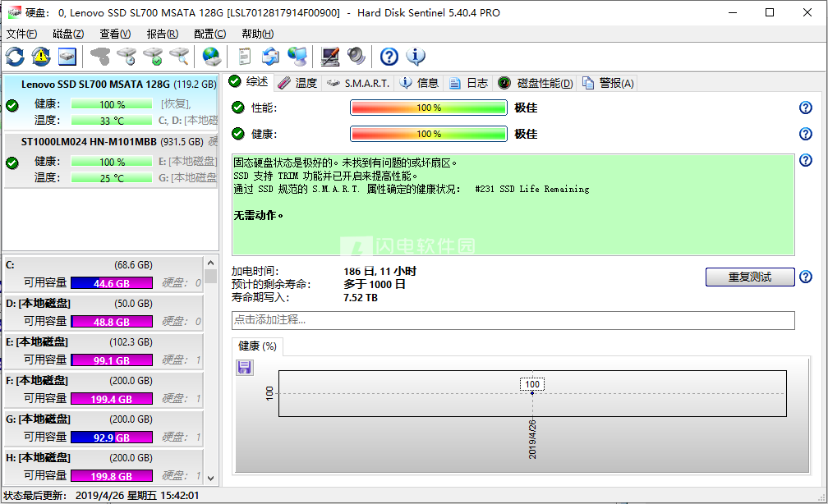Click the 点击添加注释 comment field
The height and width of the screenshot is (504, 828).
[513, 320]
